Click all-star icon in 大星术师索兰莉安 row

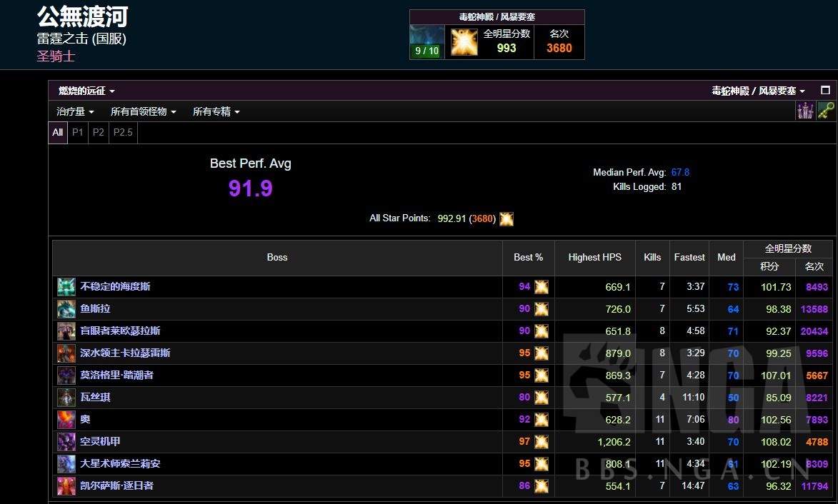tap(542, 465)
